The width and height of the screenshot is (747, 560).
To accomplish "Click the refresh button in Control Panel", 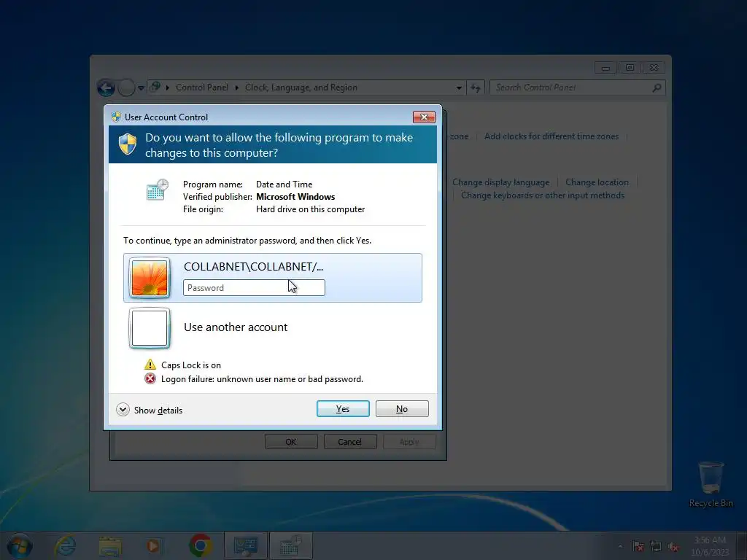I will click(476, 87).
